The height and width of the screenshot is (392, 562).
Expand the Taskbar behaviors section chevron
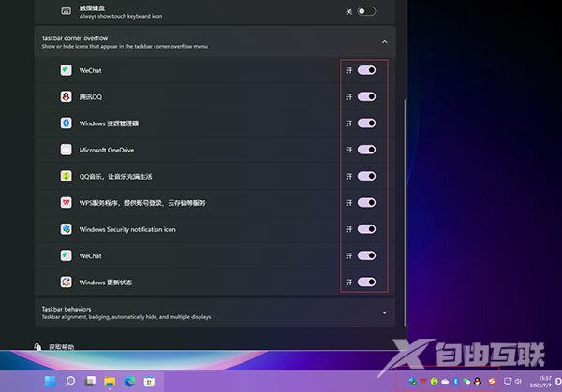(384, 312)
